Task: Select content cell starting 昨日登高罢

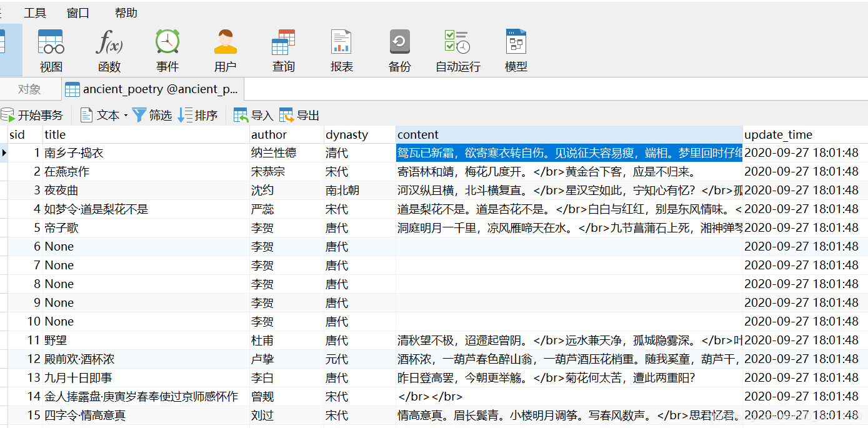Action: click(x=569, y=378)
